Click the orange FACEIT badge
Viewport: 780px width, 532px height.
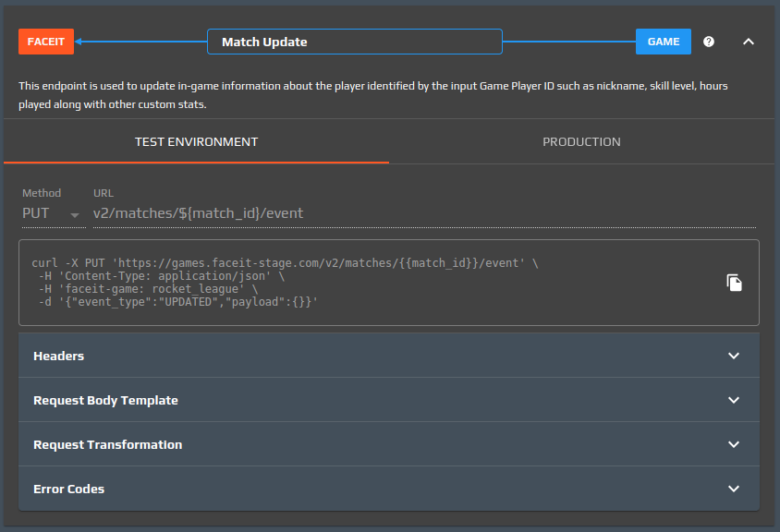46,42
